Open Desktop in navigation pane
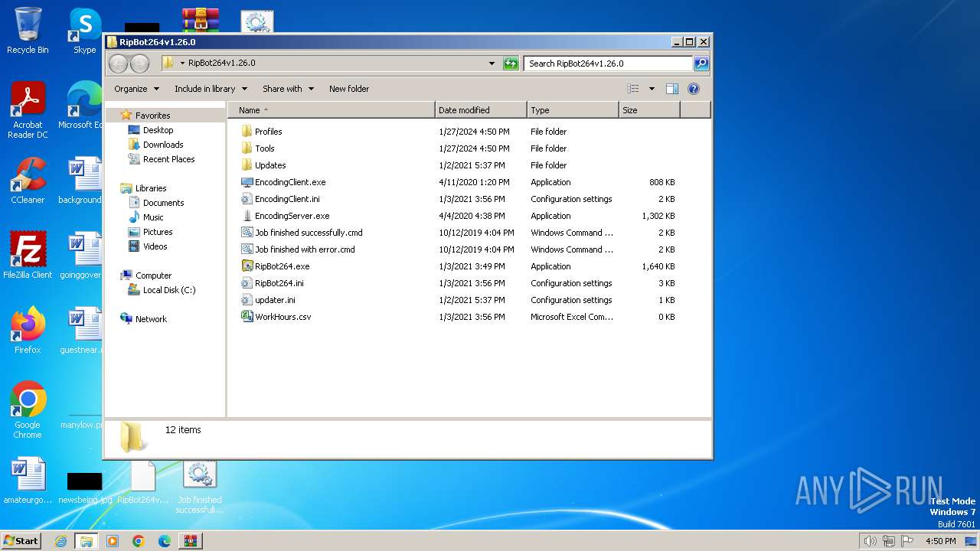 pyautogui.click(x=158, y=130)
